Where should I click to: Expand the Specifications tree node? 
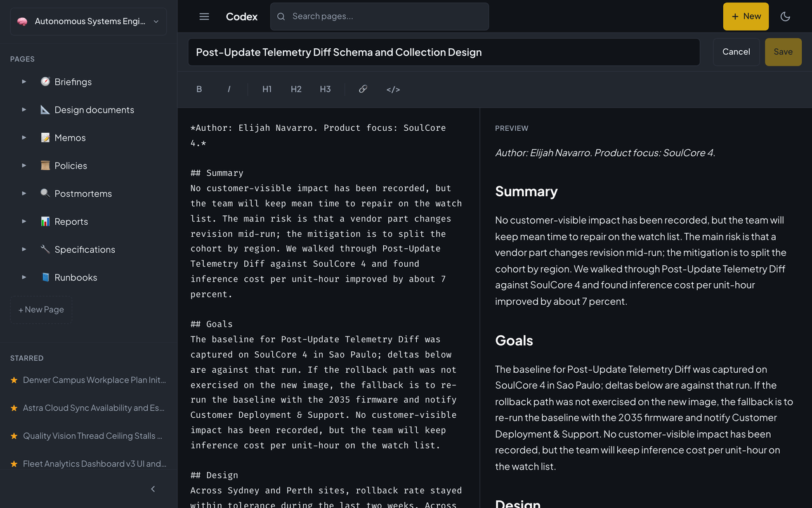click(x=24, y=250)
